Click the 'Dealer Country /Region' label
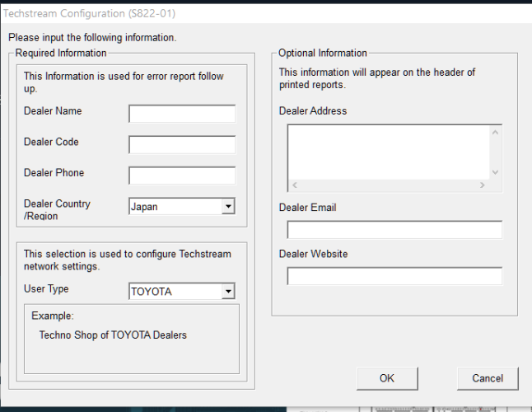 pyautogui.click(x=57, y=210)
